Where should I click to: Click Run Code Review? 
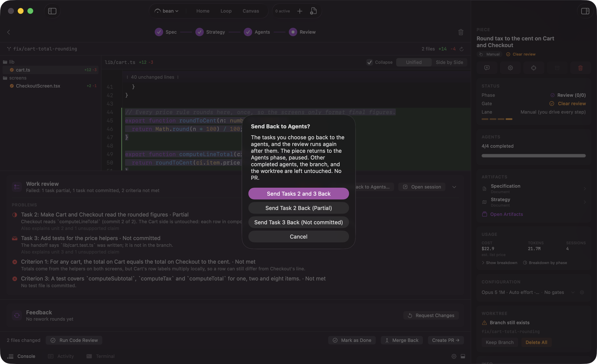coord(74,340)
